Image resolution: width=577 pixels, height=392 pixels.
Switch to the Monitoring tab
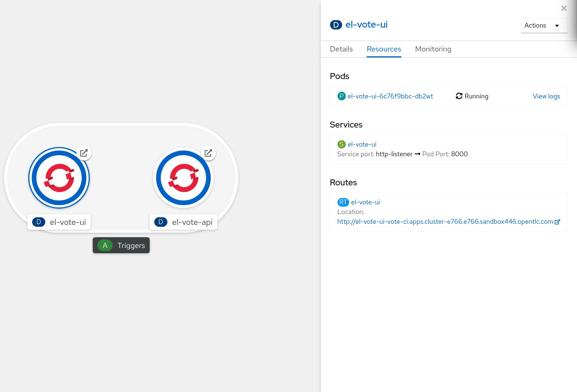pos(433,49)
